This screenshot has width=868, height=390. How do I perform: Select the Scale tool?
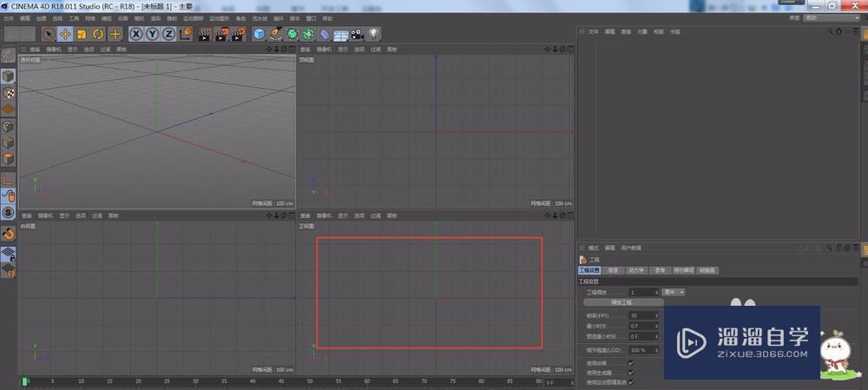(x=82, y=35)
